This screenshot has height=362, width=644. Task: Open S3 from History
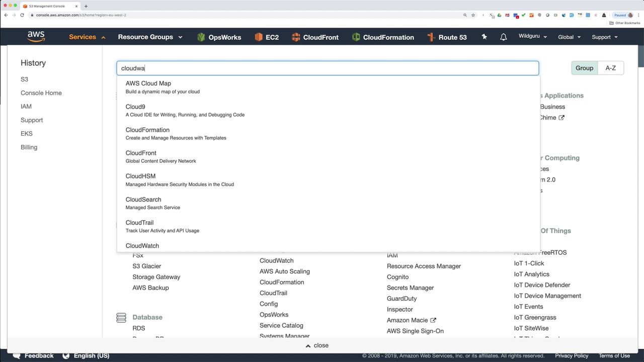[24, 79]
